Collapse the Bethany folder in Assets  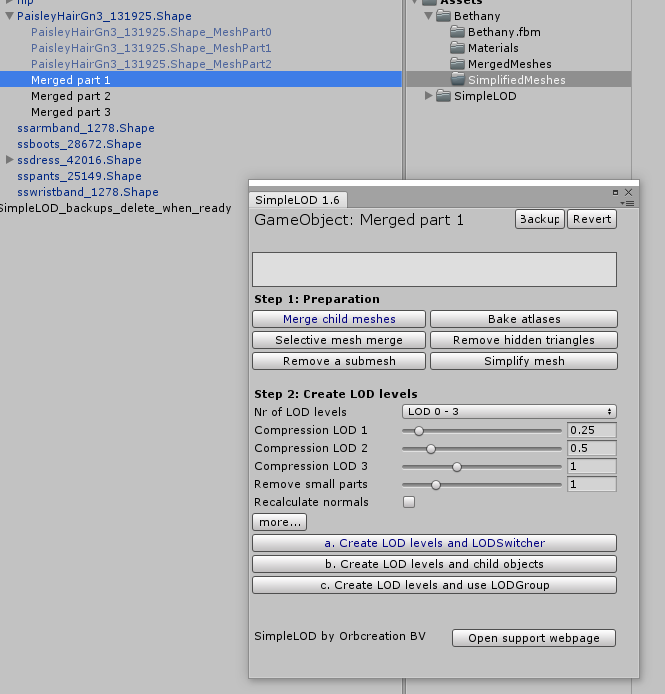point(428,16)
